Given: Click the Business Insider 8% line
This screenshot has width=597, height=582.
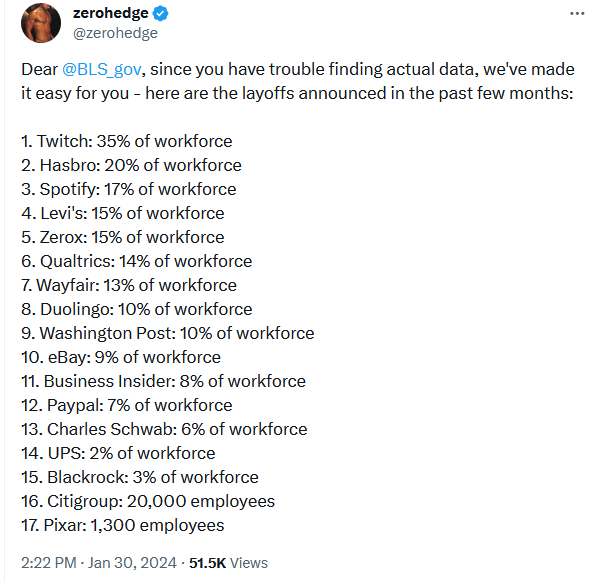Looking at the screenshot, I should (x=163, y=381).
